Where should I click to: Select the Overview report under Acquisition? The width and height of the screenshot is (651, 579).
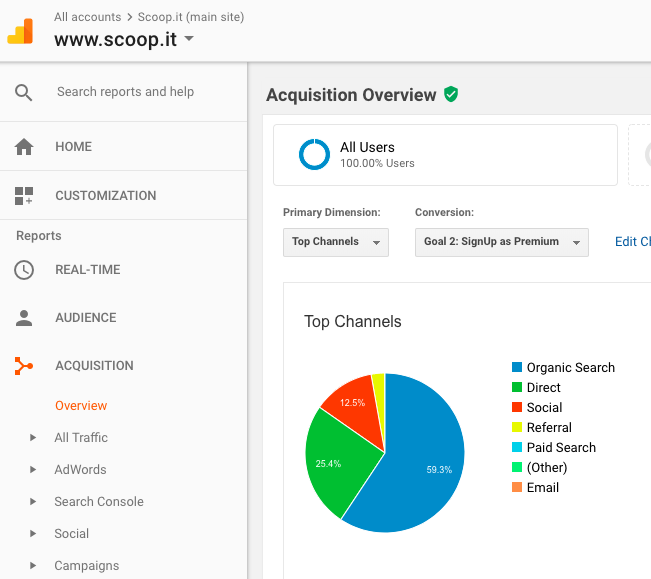tap(81, 406)
